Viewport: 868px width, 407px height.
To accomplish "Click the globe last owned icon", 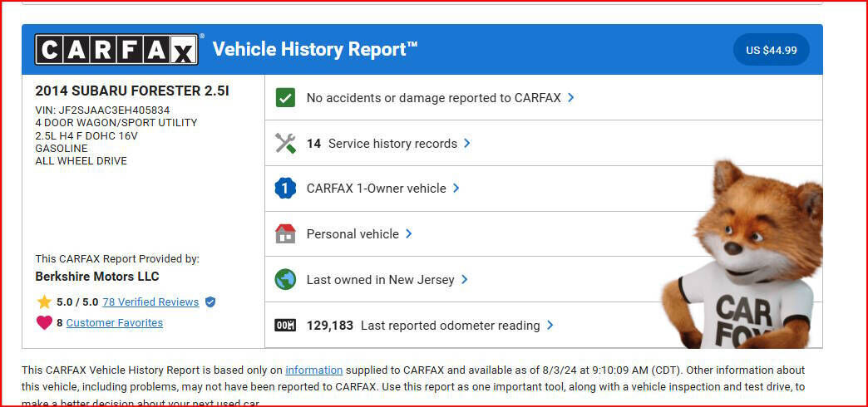I will click(x=285, y=280).
